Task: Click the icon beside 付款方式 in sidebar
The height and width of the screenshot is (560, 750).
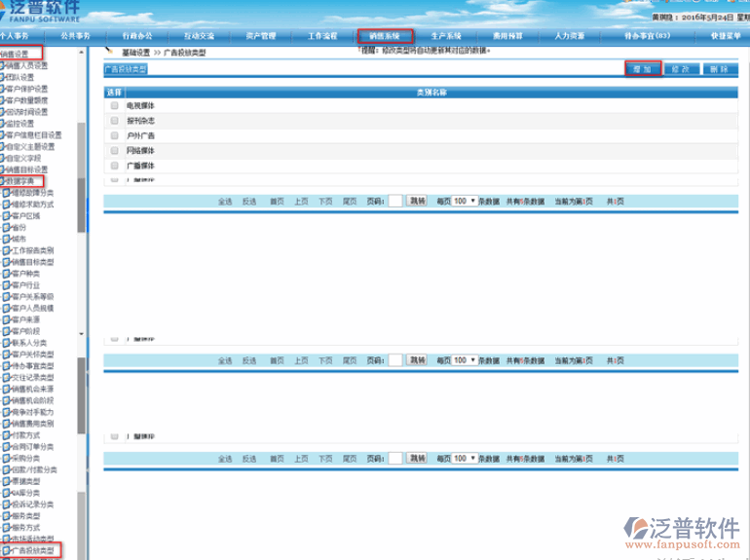Action: 7,435
